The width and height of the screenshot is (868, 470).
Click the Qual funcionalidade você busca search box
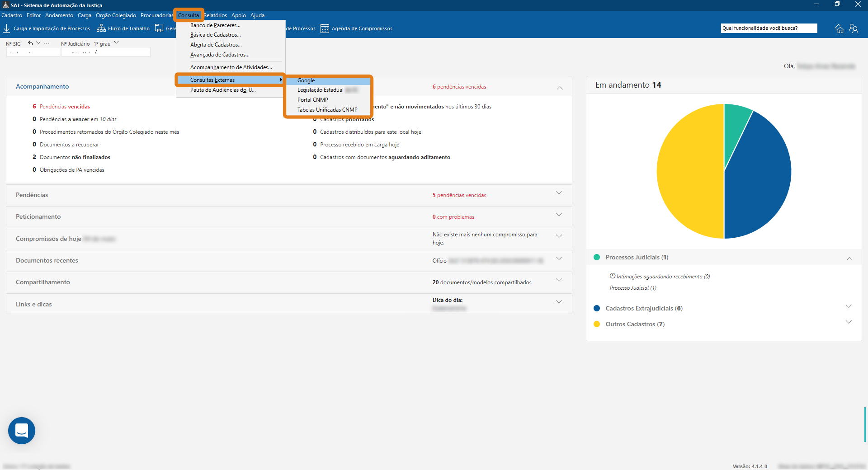coord(769,28)
